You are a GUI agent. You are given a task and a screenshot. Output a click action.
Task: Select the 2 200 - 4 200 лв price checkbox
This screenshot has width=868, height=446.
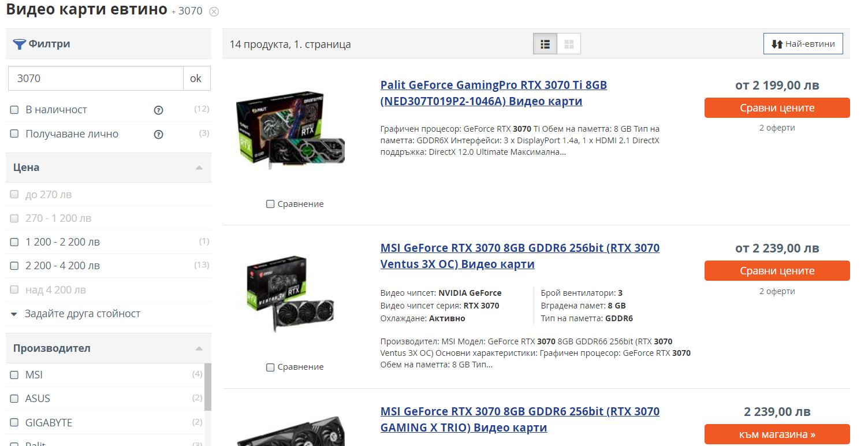14,266
